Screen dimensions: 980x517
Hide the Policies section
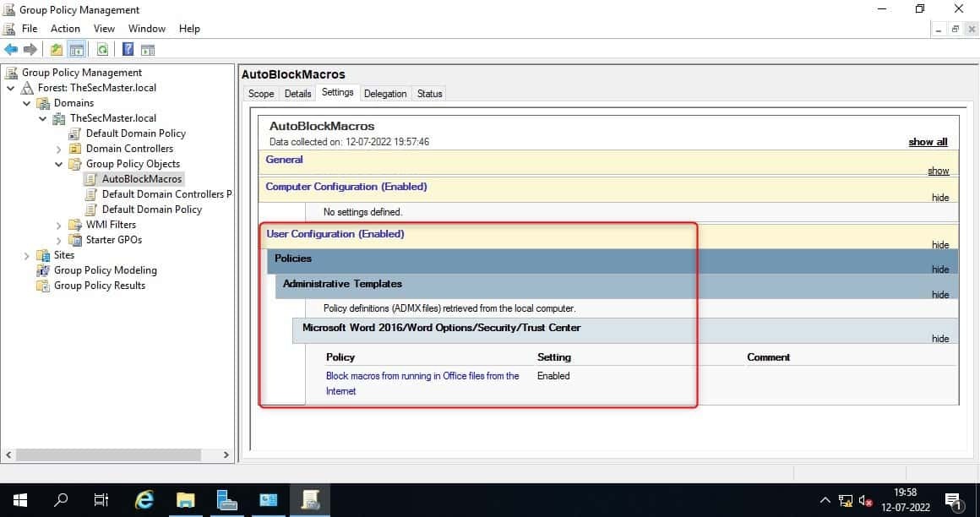point(940,269)
